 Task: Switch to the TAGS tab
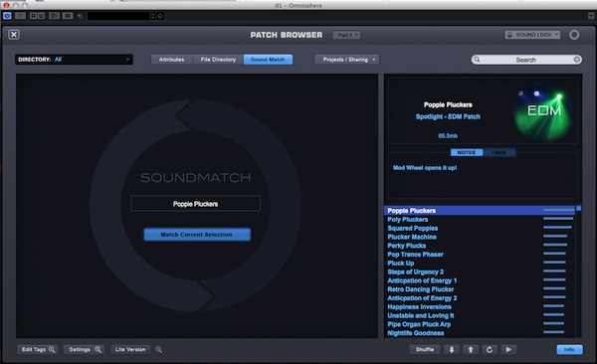[x=498, y=152]
